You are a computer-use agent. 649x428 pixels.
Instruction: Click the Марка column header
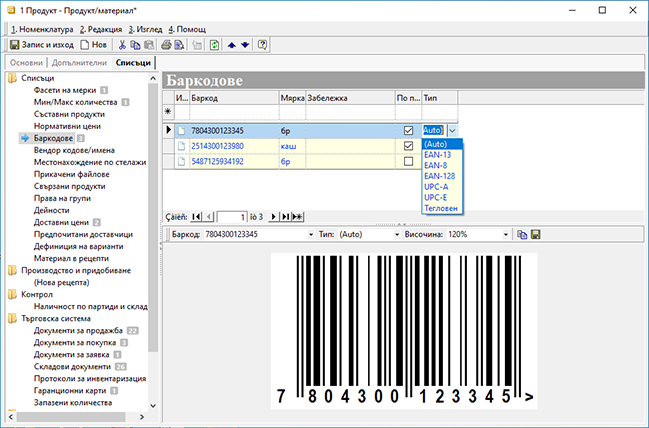pos(292,98)
